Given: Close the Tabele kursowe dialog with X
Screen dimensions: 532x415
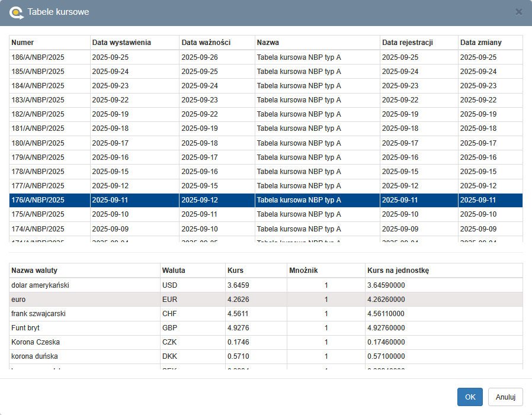Looking at the screenshot, I should 518,11.
